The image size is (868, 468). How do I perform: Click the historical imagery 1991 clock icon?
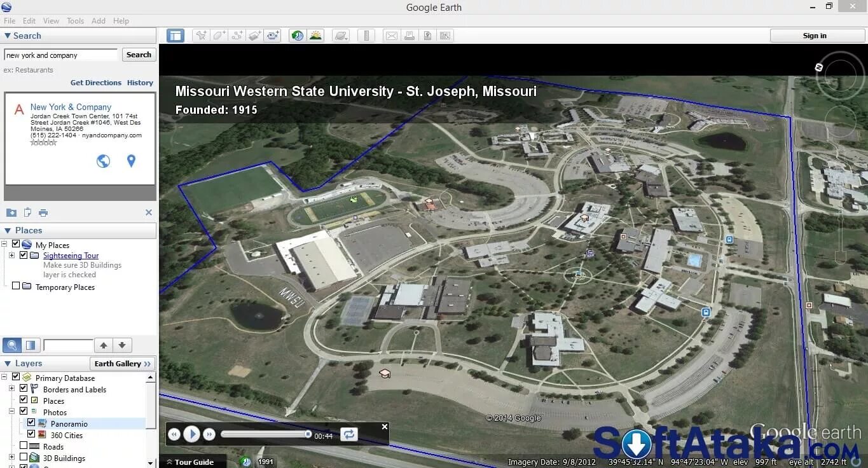coord(246,462)
